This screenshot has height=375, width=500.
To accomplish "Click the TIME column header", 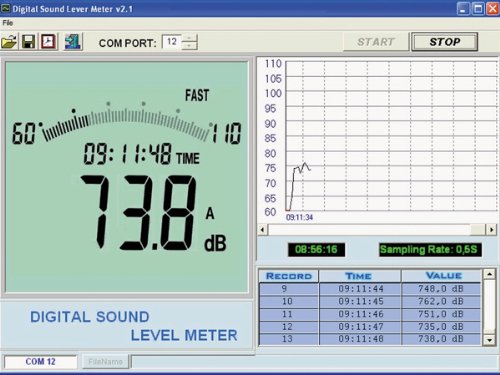I will [359, 276].
